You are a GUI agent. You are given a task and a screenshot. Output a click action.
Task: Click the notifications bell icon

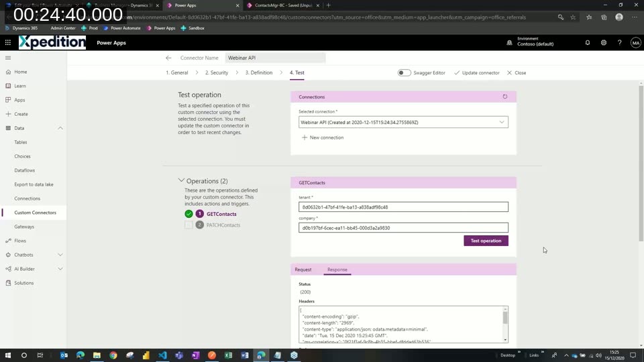pos(588,43)
